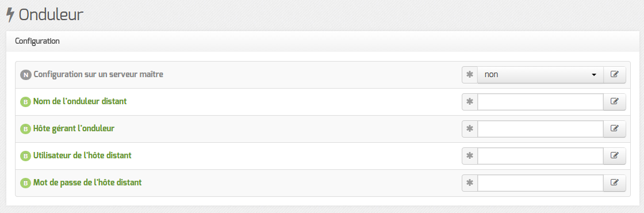644x213 pixels.
Task: Click the N badge beside Configuration sur un serveur maître
Action: [x=25, y=75]
